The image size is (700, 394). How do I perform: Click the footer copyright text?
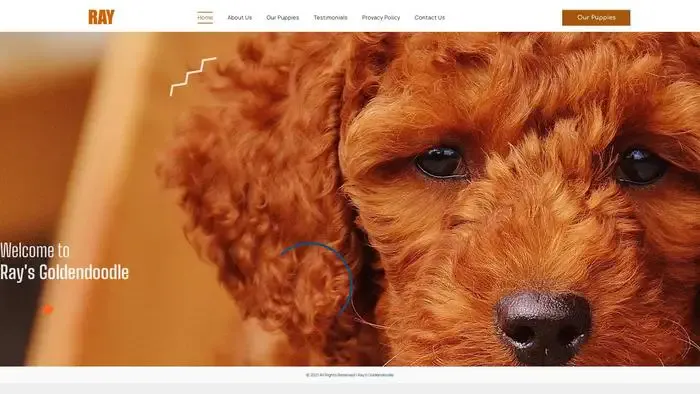(350, 375)
